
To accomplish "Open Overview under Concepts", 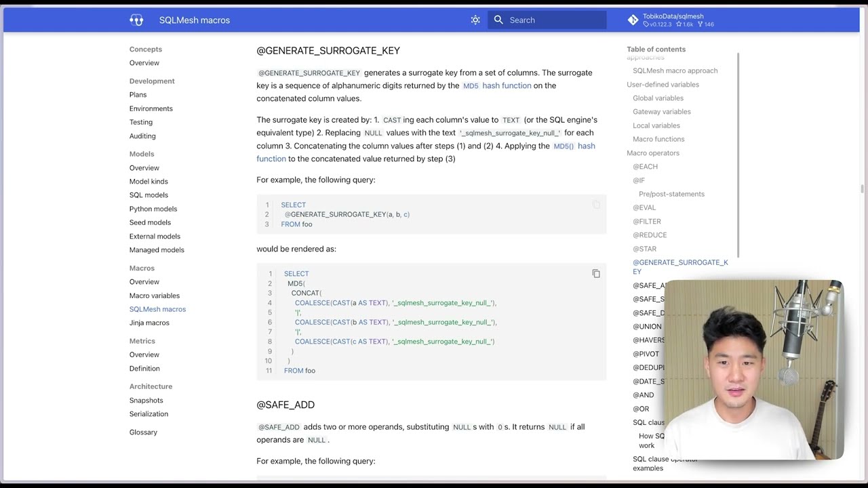I will [144, 63].
